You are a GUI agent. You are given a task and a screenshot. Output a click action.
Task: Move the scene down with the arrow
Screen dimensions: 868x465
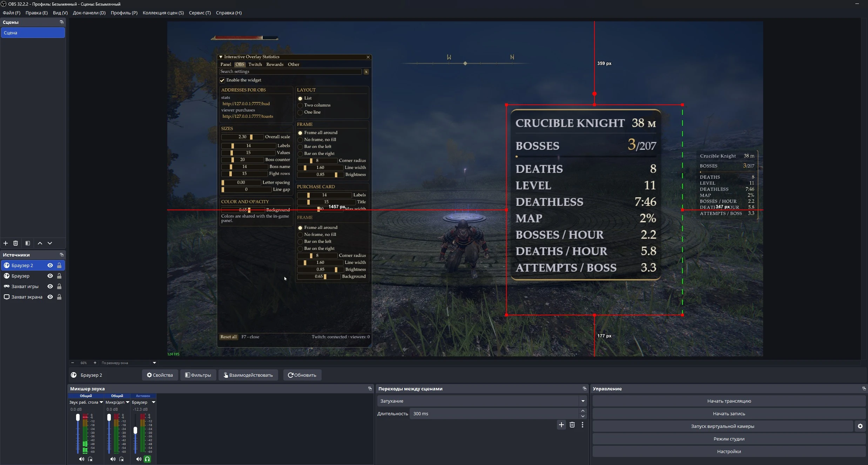click(x=50, y=243)
